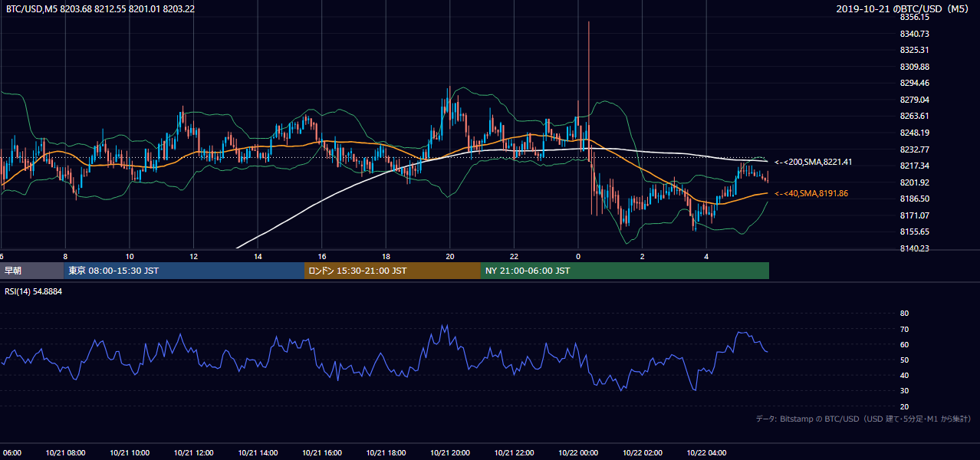Click RSI axis level 30
Image resolution: width=980 pixels, height=460 pixels.
pos(904,391)
